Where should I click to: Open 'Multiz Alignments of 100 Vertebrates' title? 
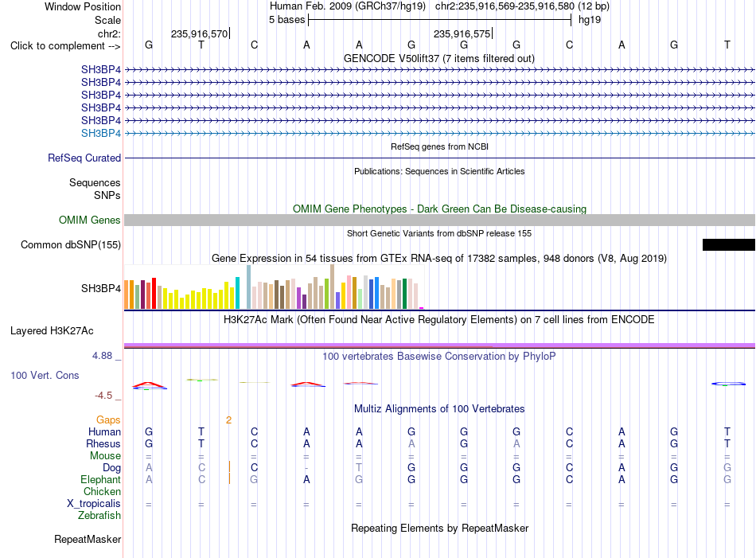click(439, 409)
